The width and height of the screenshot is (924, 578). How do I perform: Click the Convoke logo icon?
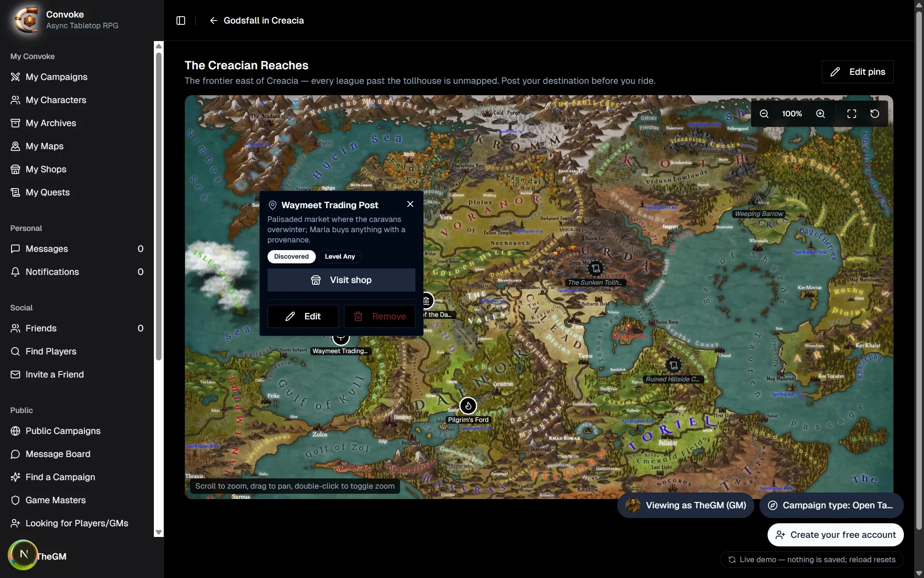point(26,20)
